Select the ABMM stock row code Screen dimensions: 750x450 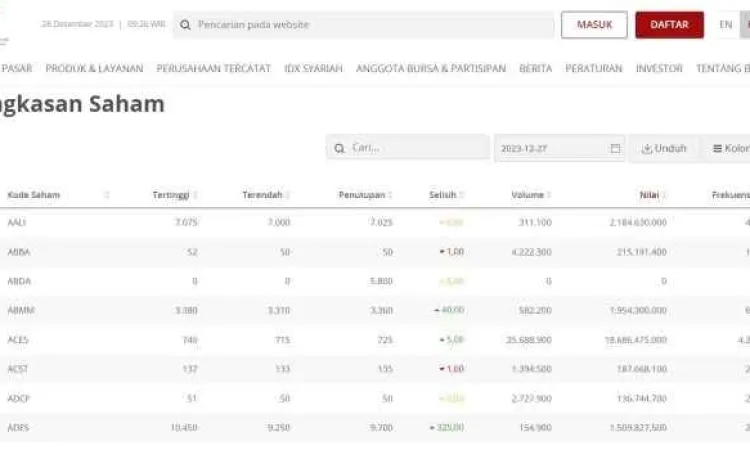(x=21, y=310)
